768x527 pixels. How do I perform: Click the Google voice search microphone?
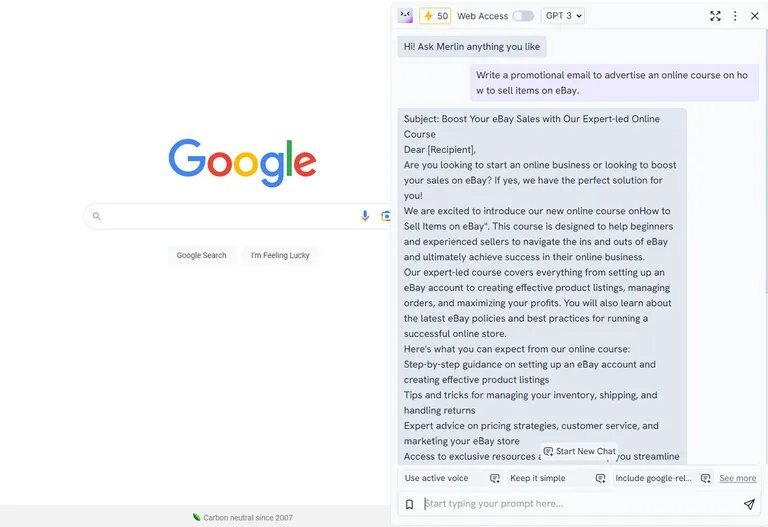coord(365,216)
